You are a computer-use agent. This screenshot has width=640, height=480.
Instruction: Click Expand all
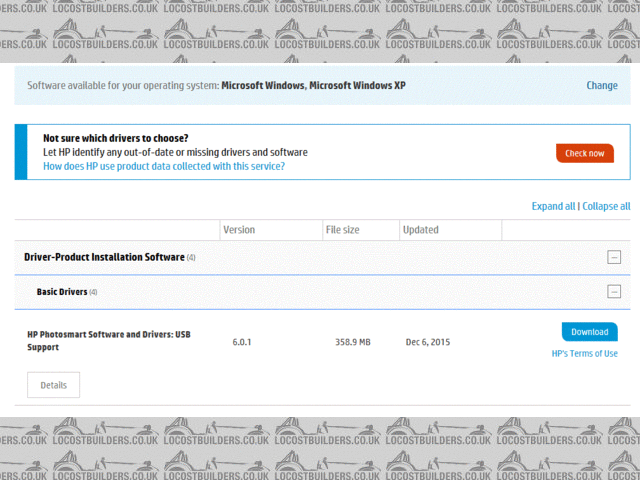(x=553, y=206)
